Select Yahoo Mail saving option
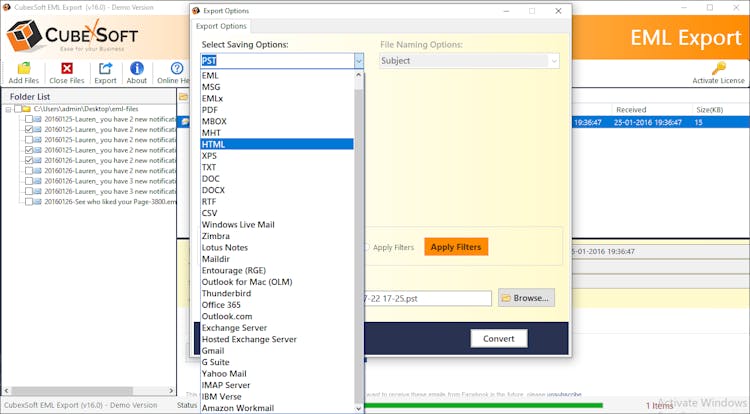 pos(277,374)
